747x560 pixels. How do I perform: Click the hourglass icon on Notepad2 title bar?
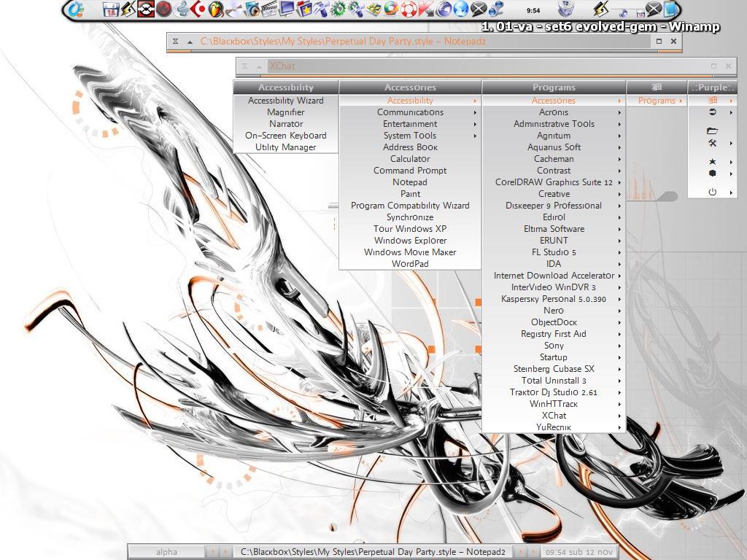tap(175, 42)
